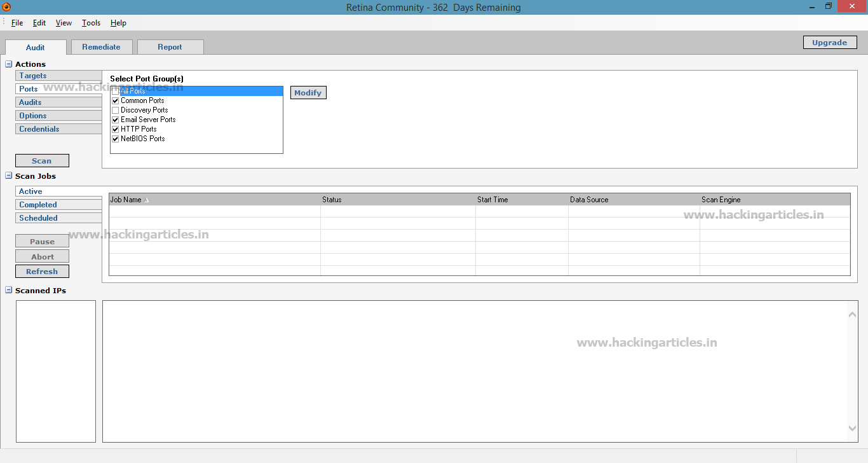Viewport: 868px width, 463px height.
Task: Uncheck the Email Server Ports checkbox
Action: 116,120
